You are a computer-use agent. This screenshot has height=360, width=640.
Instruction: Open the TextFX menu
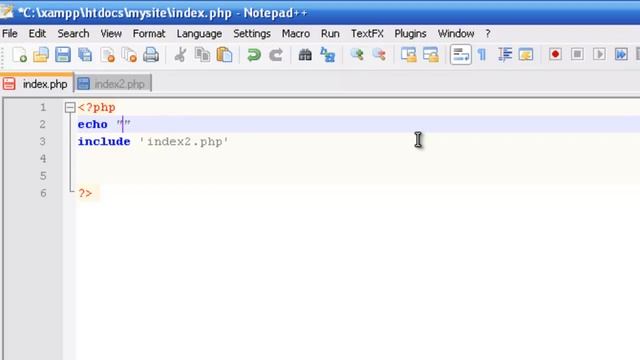367,33
